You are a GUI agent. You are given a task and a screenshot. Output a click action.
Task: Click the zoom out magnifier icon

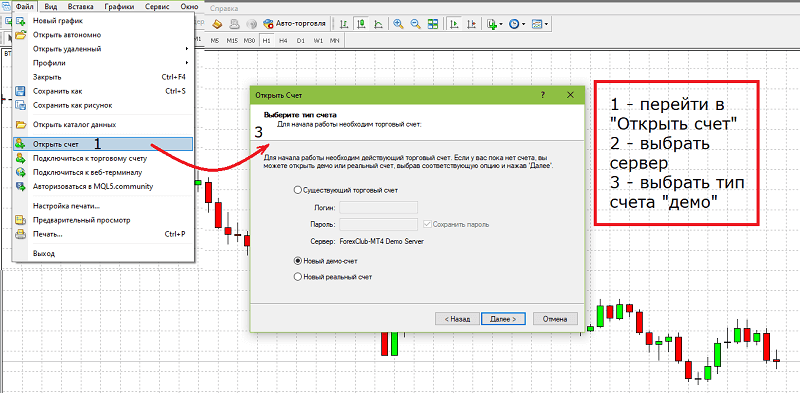415,23
